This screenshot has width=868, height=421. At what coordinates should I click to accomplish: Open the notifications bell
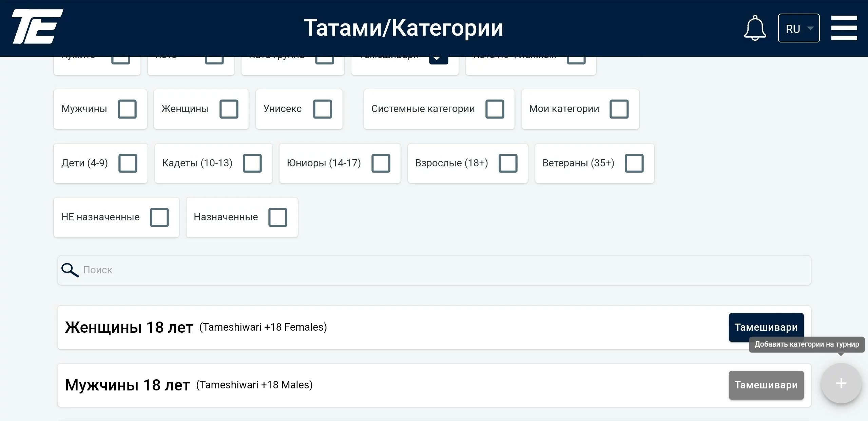pyautogui.click(x=755, y=28)
